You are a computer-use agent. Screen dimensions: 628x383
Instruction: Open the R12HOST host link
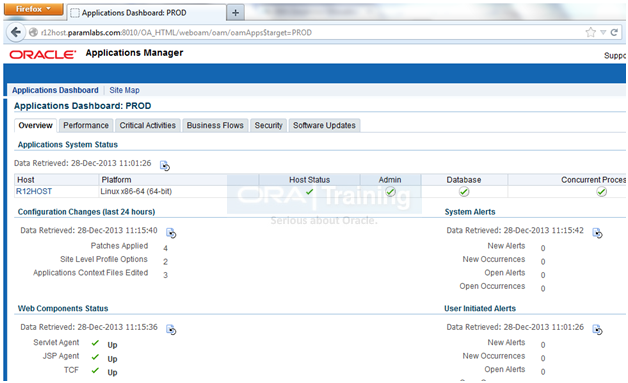click(34, 192)
